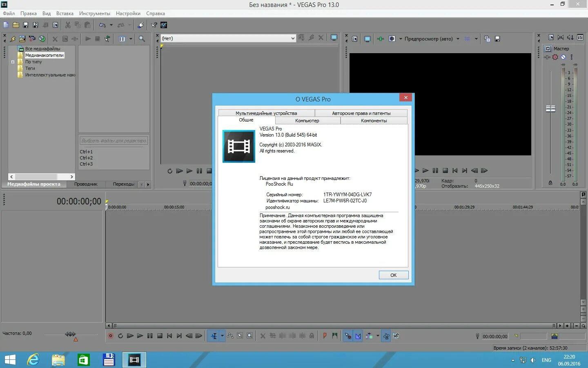Screen dimensions: 588x368
Task: Open the preview overlays grid dropdown arrow
Action: point(476,39)
